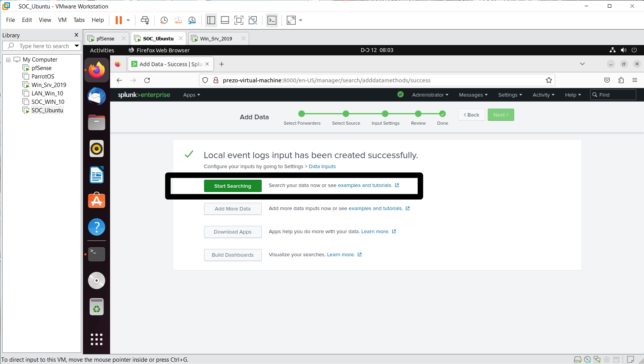Screen dimensions: 644x364
Task: Open the snapshot manager icon
Action: [x=192, y=20]
